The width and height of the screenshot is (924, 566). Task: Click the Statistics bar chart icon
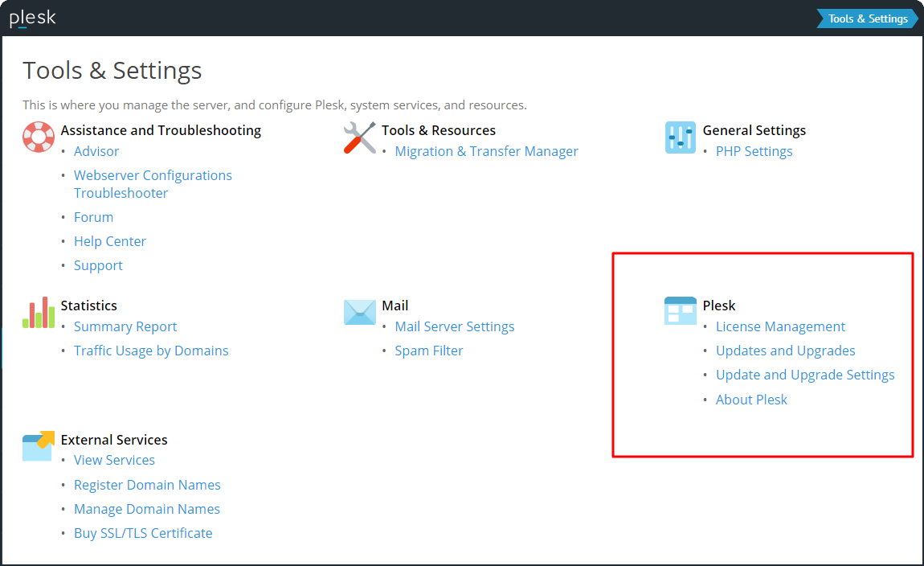tap(39, 313)
